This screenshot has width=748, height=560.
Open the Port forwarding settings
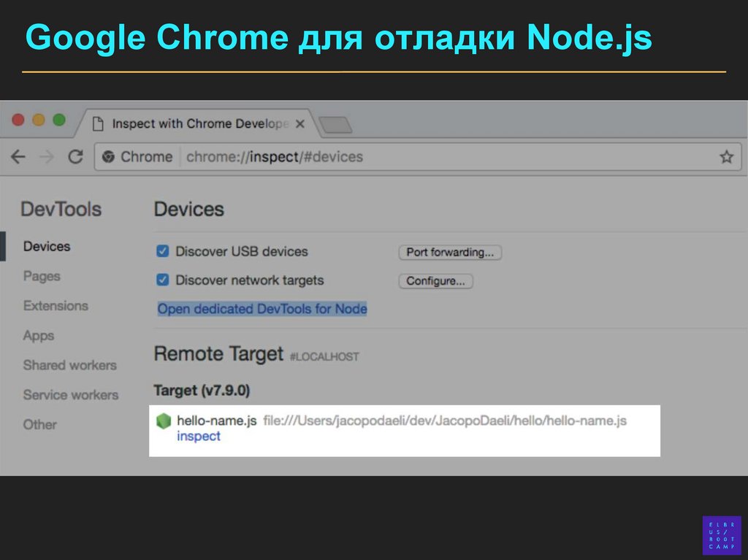point(450,253)
